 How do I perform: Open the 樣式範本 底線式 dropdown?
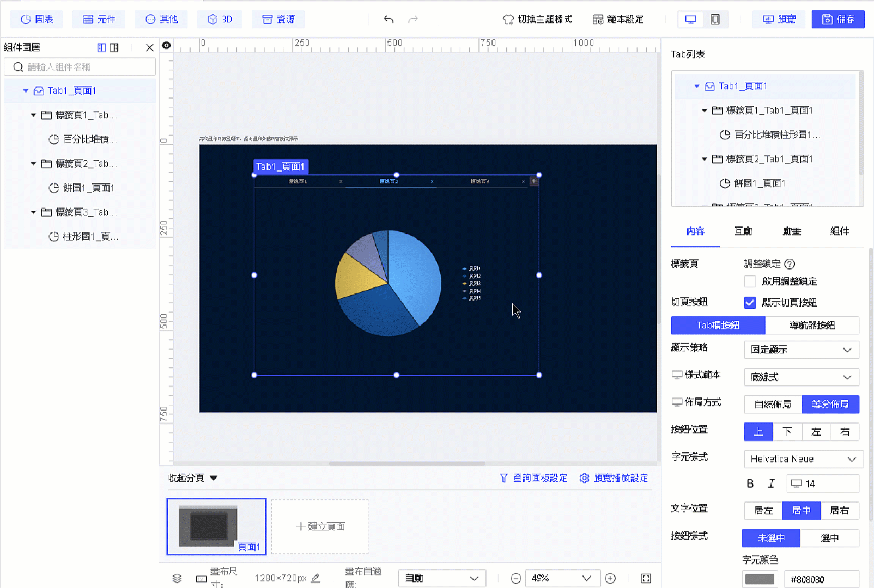click(x=802, y=377)
